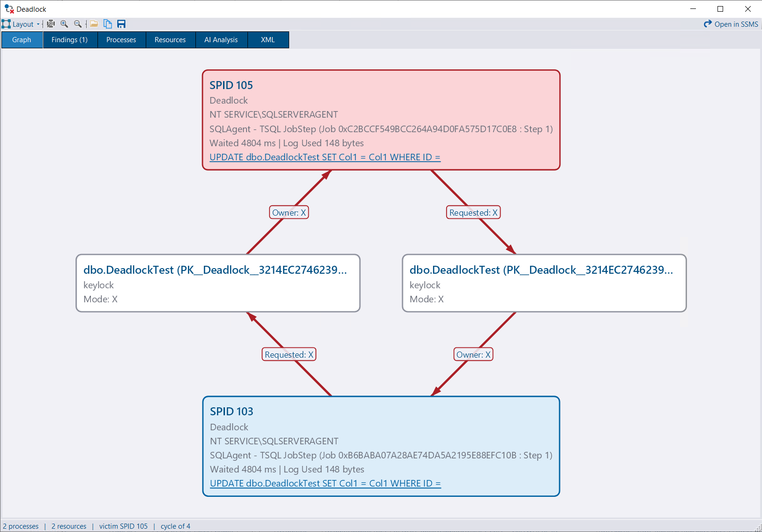Screen dimensions: 762x532
Task: Click the 'Requested: X' label under SPID 105
Action: (x=473, y=212)
